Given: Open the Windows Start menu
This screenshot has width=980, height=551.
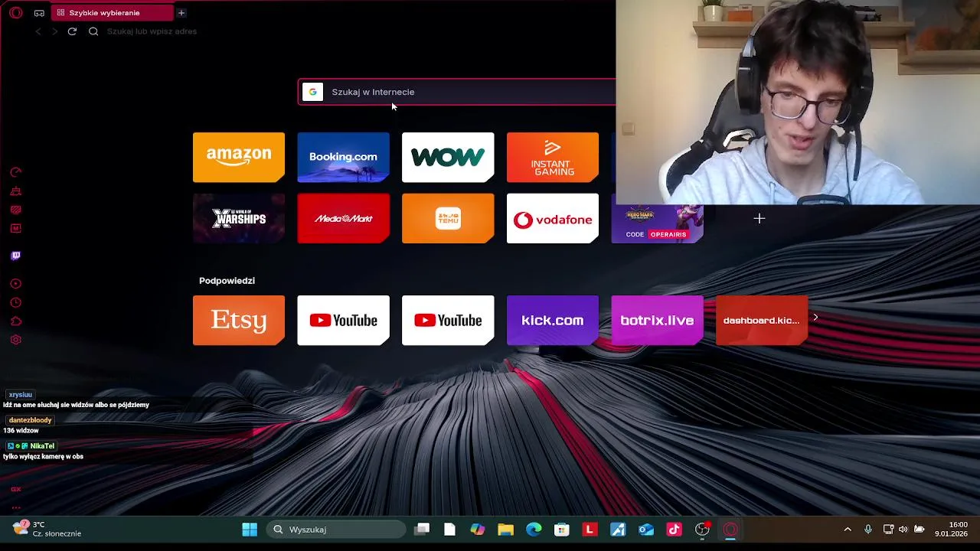Looking at the screenshot, I should point(250,530).
